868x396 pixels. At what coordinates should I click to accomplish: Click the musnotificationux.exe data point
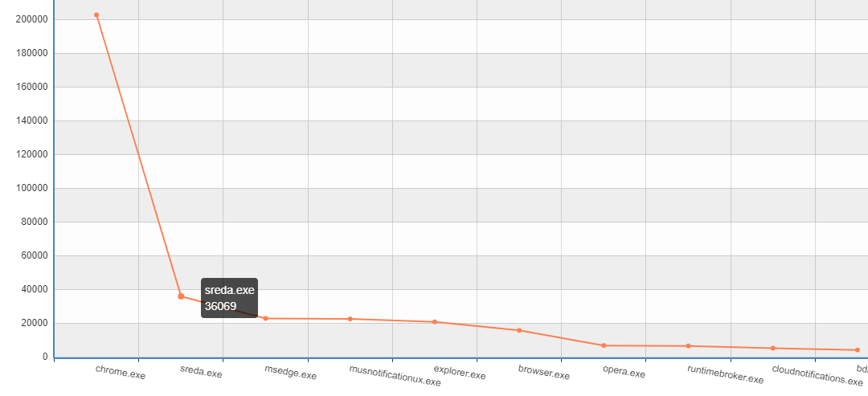click(x=350, y=319)
